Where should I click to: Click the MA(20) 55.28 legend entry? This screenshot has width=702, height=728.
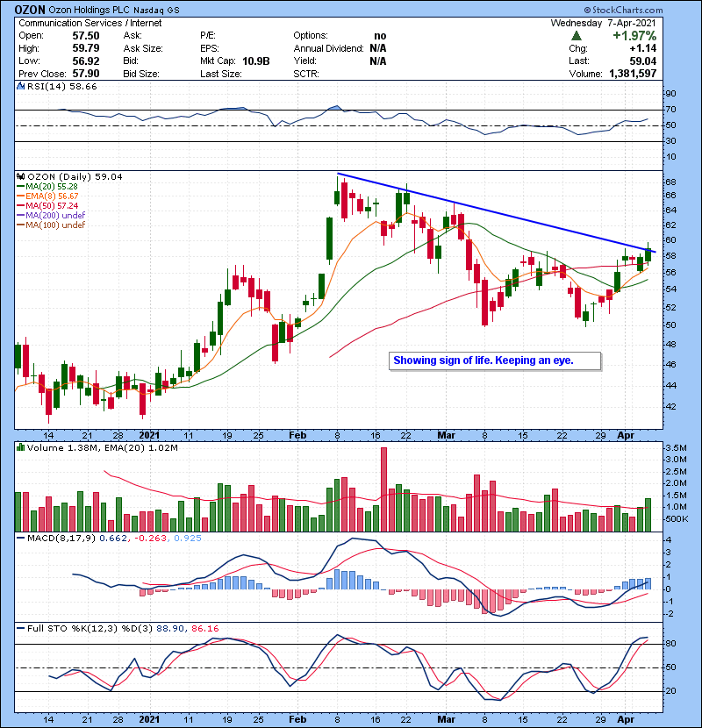point(47,187)
